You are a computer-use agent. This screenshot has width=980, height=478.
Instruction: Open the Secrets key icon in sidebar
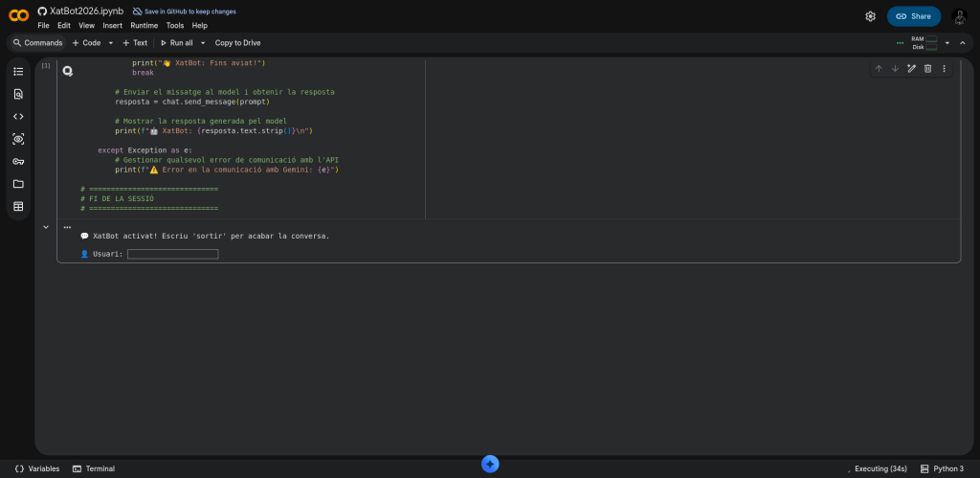[x=18, y=161]
